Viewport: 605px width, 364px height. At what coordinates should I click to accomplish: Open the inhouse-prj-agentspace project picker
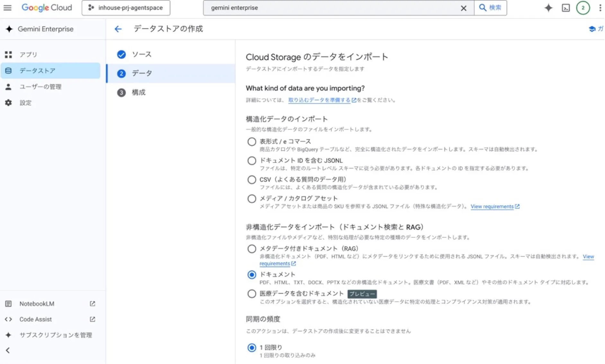[126, 7]
